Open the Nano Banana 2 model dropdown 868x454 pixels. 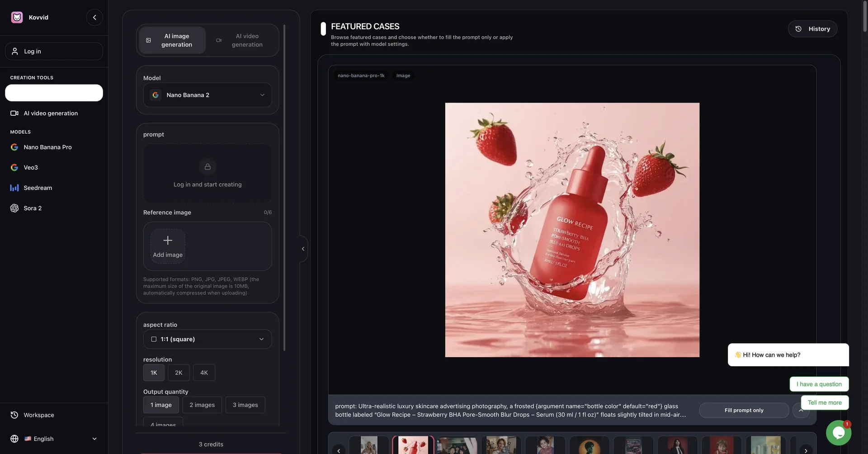(x=208, y=95)
